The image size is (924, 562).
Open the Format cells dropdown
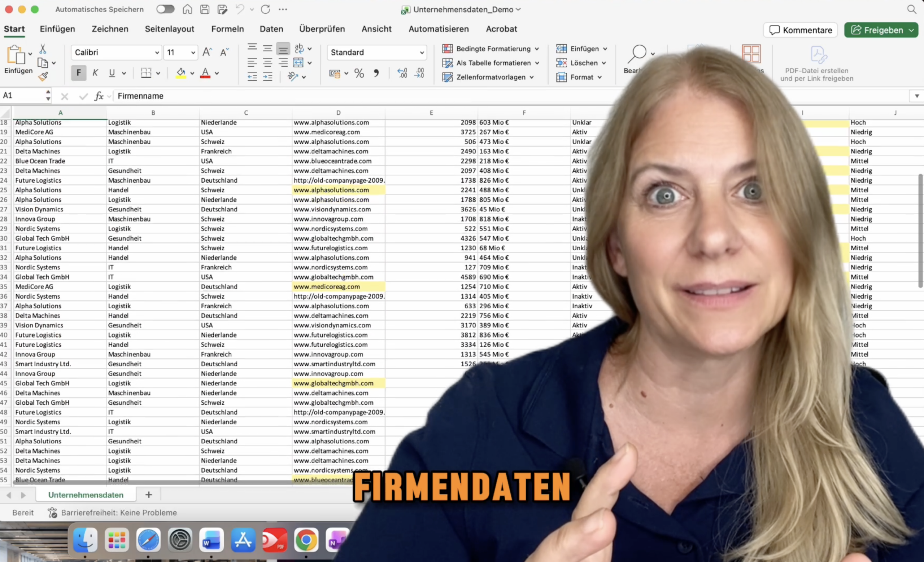(579, 77)
